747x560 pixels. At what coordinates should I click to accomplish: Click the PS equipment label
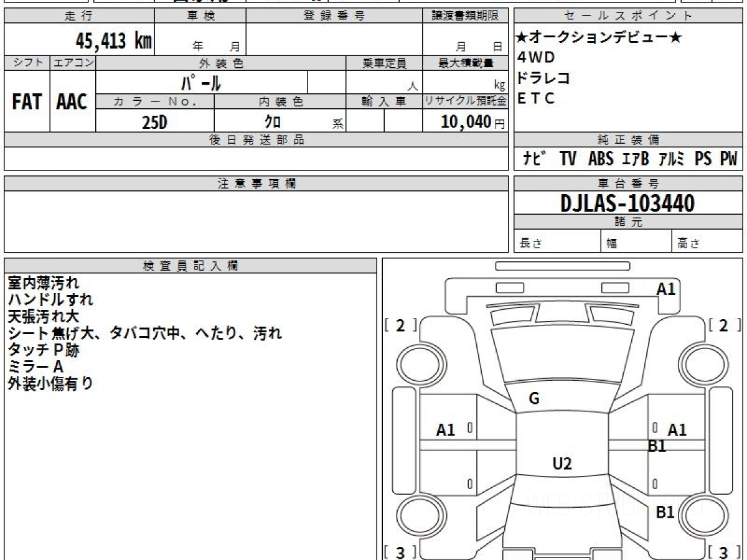pos(703,159)
